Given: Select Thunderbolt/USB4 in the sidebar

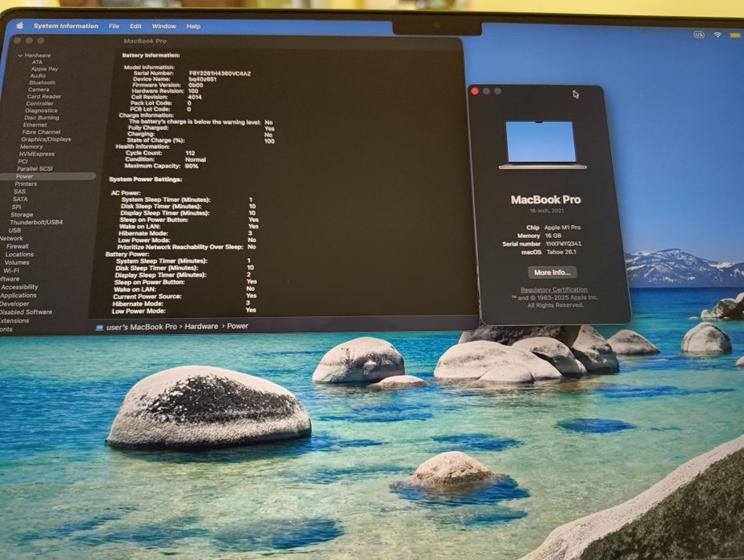Looking at the screenshot, I should click(x=36, y=222).
